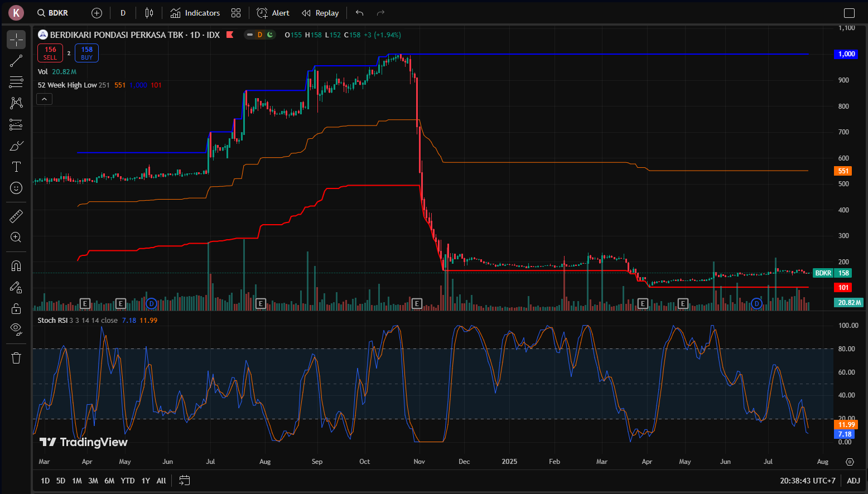Select the text annotation tool

[16, 167]
